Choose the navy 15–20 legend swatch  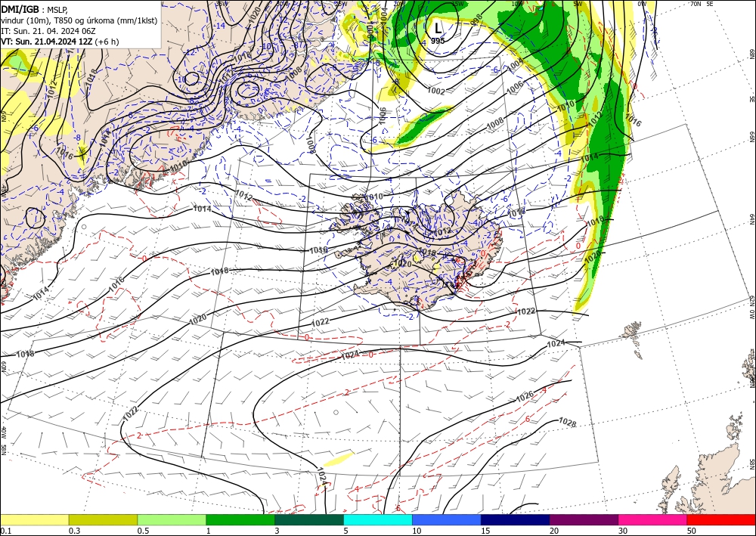coord(516,519)
